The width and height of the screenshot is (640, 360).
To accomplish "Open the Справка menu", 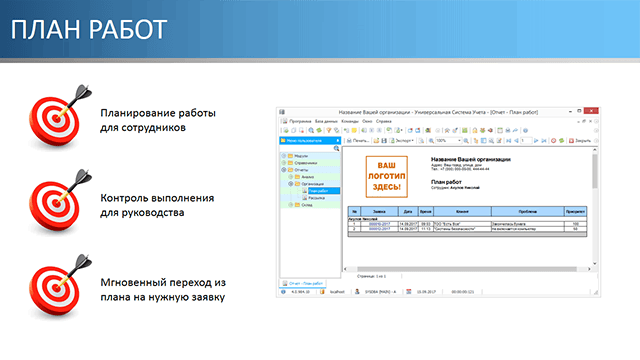I will (x=383, y=121).
